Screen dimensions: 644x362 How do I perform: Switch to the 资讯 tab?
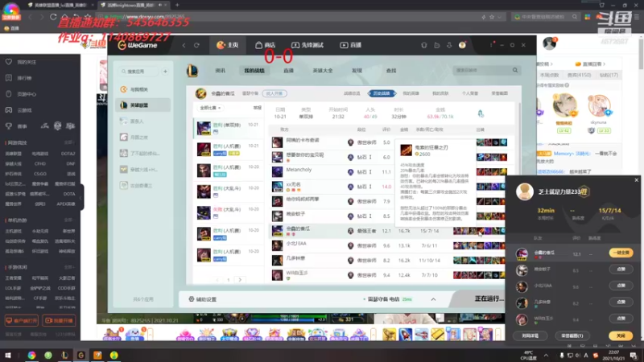click(x=220, y=71)
